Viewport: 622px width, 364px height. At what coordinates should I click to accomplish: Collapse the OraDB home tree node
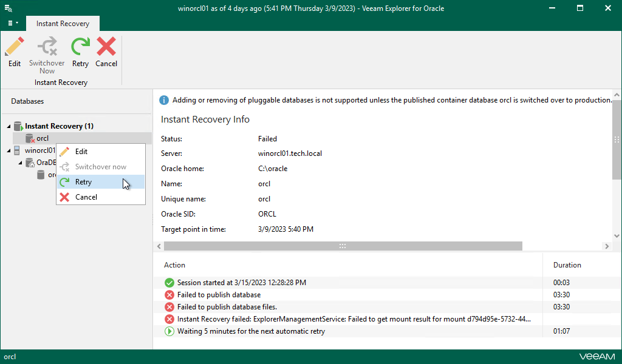coord(20,163)
